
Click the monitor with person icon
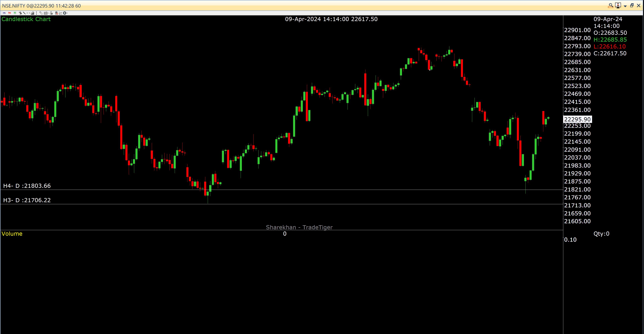[618, 6]
